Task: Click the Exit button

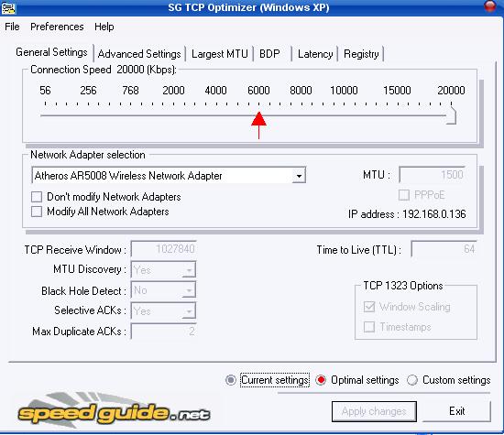Action: tap(456, 411)
